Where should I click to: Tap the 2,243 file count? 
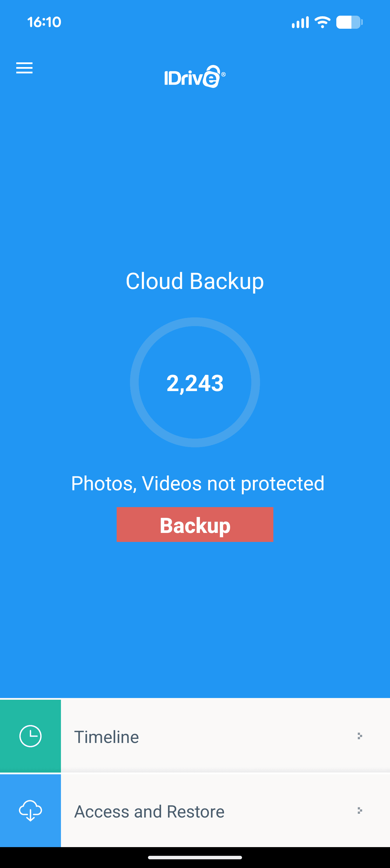click(x=195, y=383)
